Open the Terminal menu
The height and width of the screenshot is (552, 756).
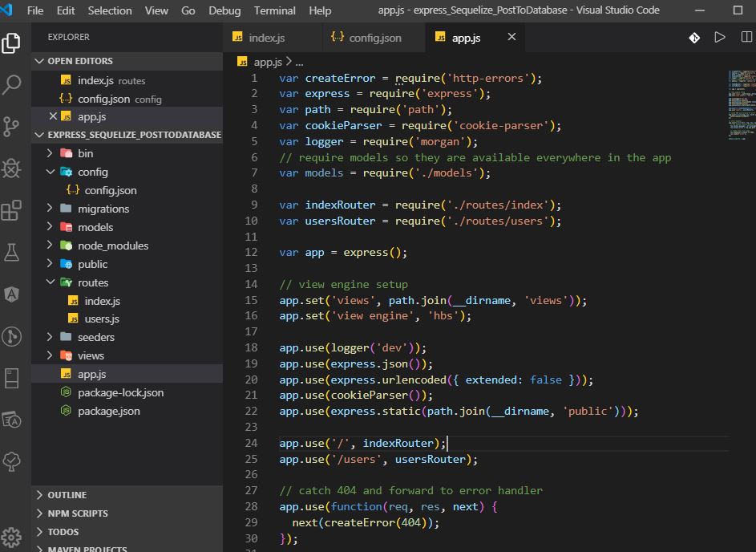pyautogui.click(x=274, y=10)
